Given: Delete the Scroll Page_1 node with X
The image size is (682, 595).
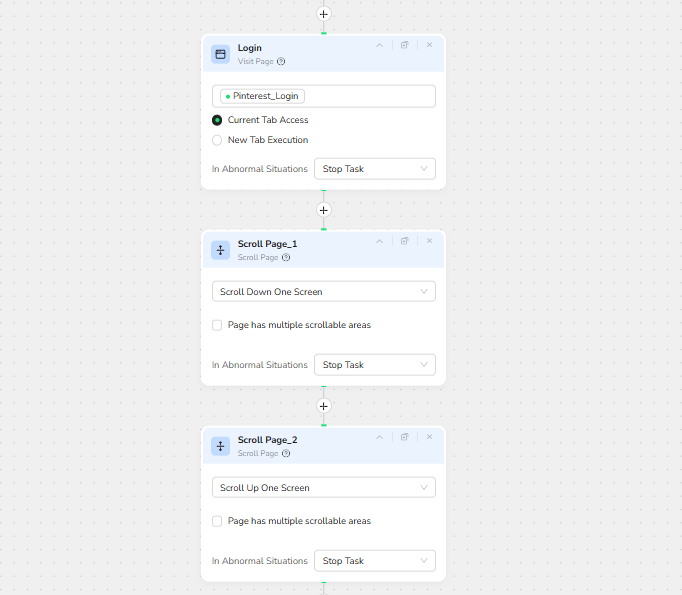Looking at the screenshot, I should click(x=430, y=241).
